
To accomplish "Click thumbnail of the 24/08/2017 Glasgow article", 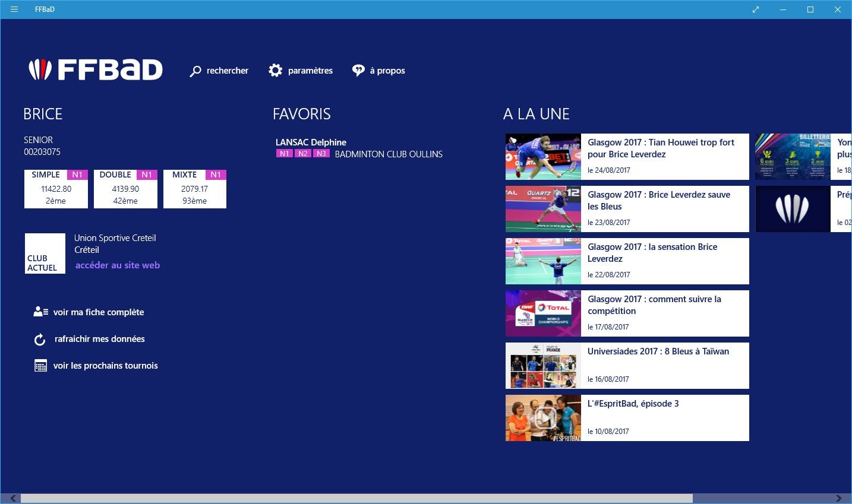I will pos(543,157).
